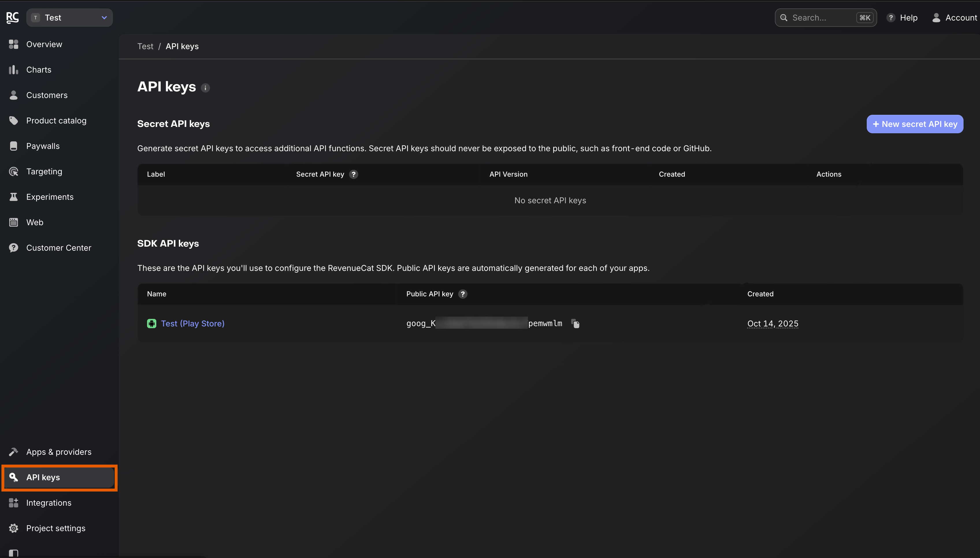Copy the Play Store public API key

[575, 324]
